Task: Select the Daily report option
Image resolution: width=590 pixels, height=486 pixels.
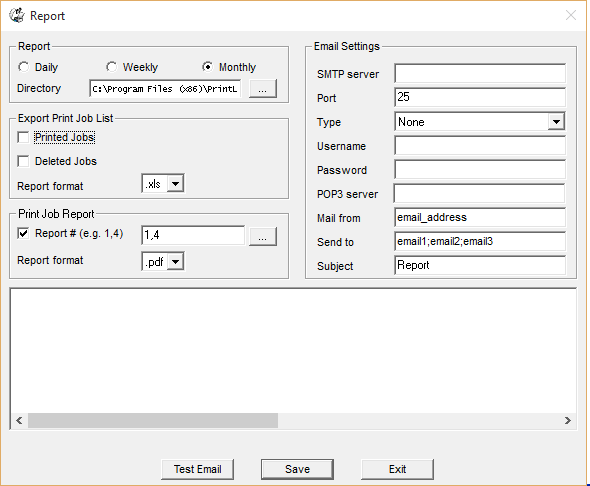Action: pos(23,67)
